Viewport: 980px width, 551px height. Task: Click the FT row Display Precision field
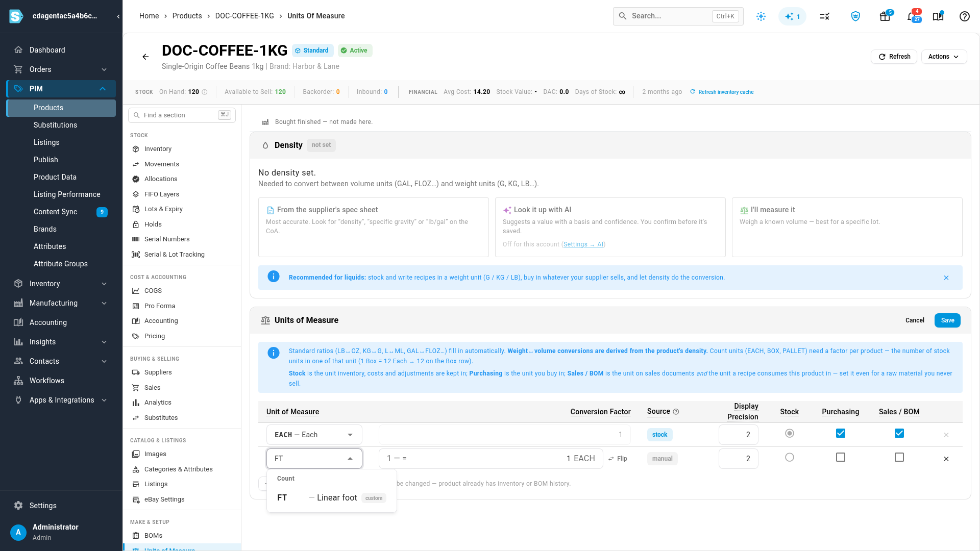[738, 459]
